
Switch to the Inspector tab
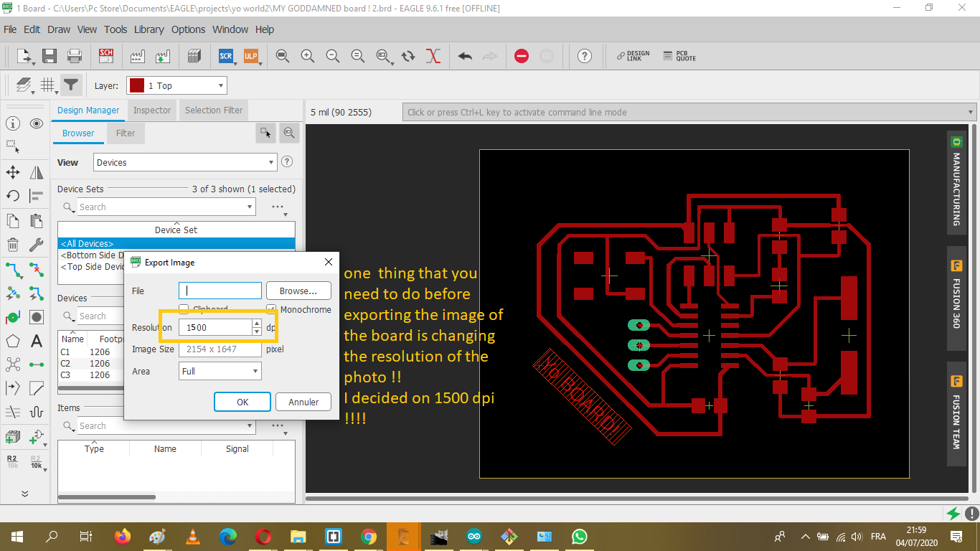[x=152, y=110]
